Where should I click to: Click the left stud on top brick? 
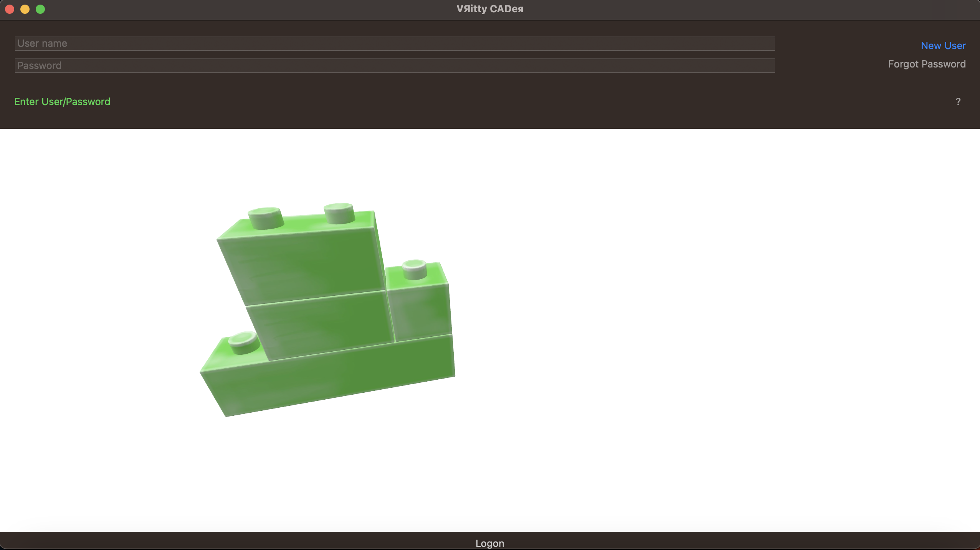tap(266, 217)
